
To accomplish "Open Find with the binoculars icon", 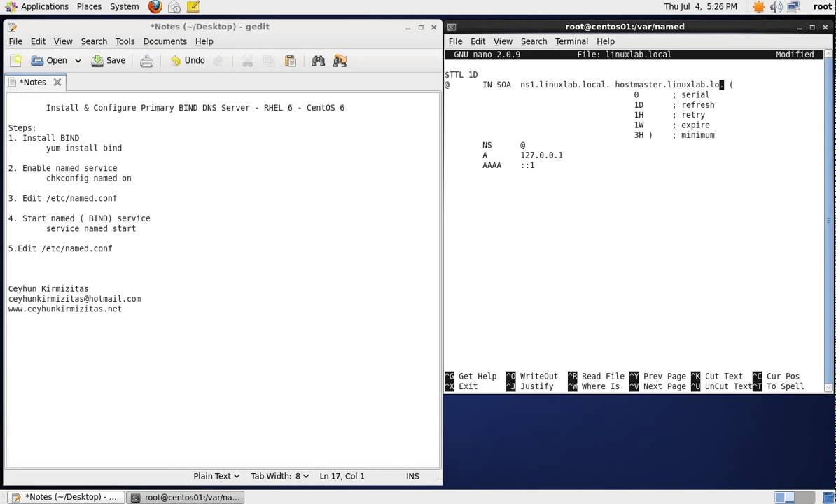I will coord(319,61).
